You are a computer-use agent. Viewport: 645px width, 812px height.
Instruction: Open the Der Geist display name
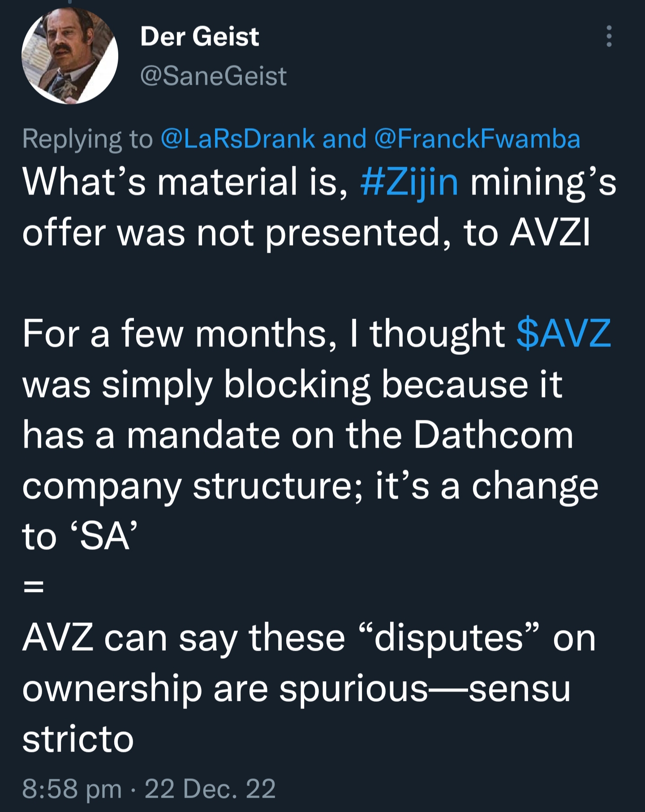(x=199, y=36)
